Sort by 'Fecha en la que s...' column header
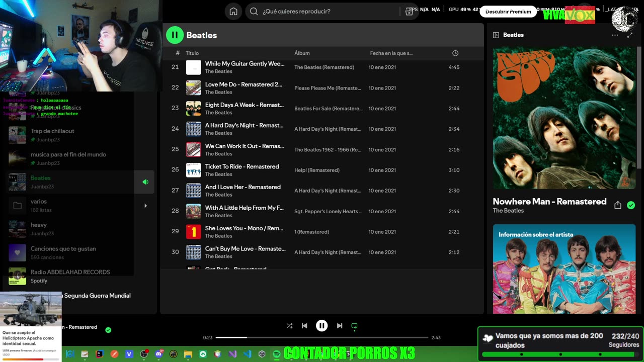This screenshot has height=362, width=644. [391, 53]
